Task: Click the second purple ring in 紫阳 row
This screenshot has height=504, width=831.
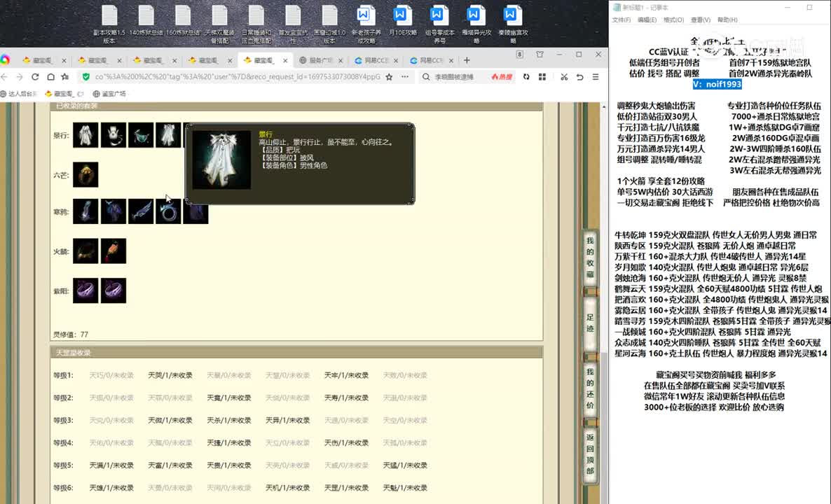Action: tap(114, 290)
